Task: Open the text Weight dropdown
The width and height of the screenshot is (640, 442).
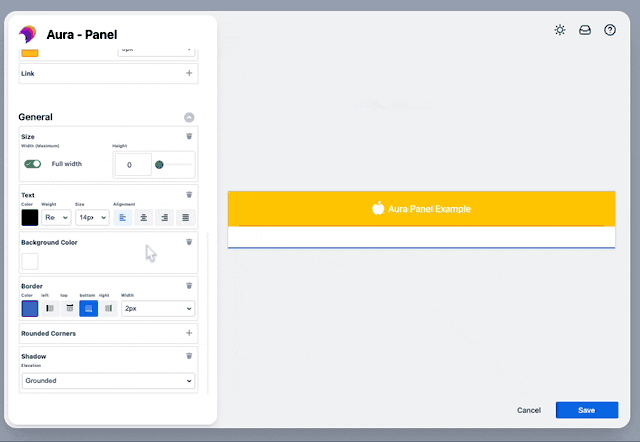Action: click(56, 218)
